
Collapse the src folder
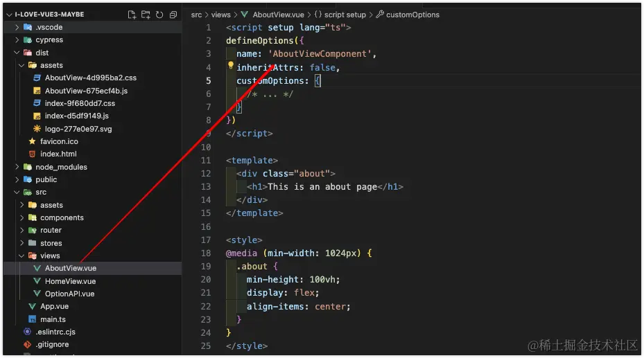pyautogui.click(x=17, y=193)
